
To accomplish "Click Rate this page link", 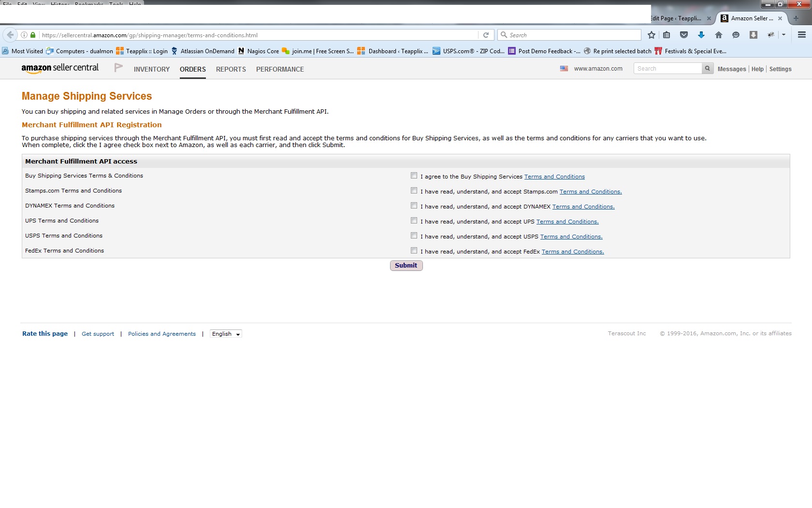I will [x=45, y=334].
